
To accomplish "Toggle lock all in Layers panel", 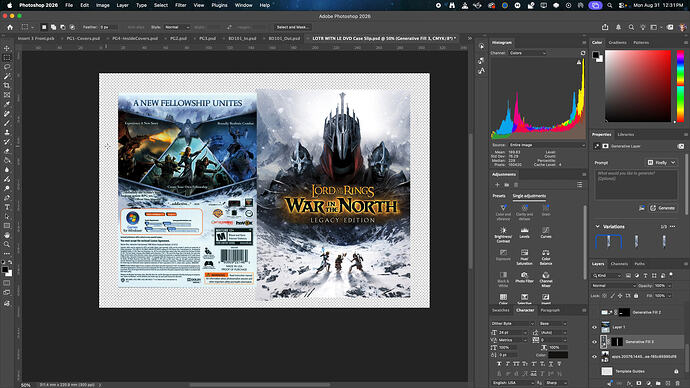I will coord(636,296).
